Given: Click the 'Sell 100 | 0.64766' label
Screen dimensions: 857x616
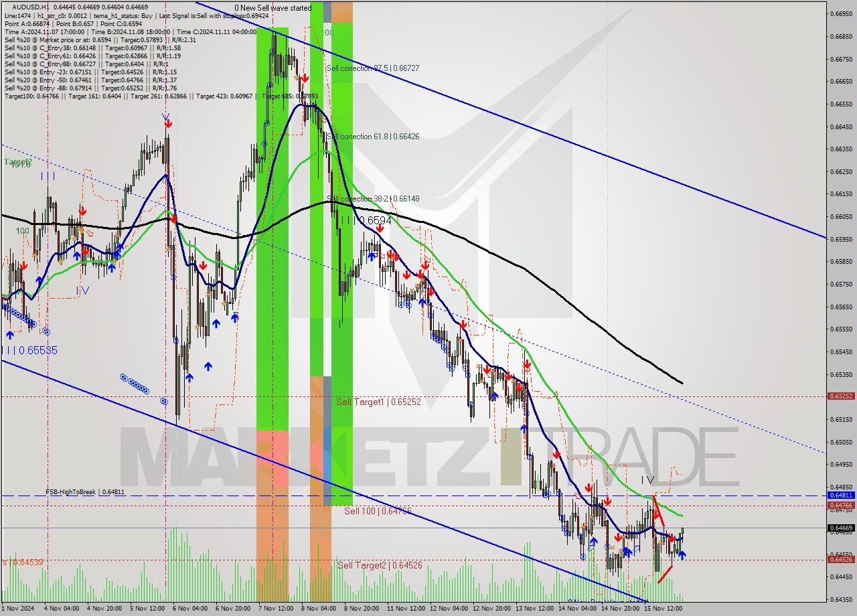Looking at the screenshot, I should click(x=378, y=511).
